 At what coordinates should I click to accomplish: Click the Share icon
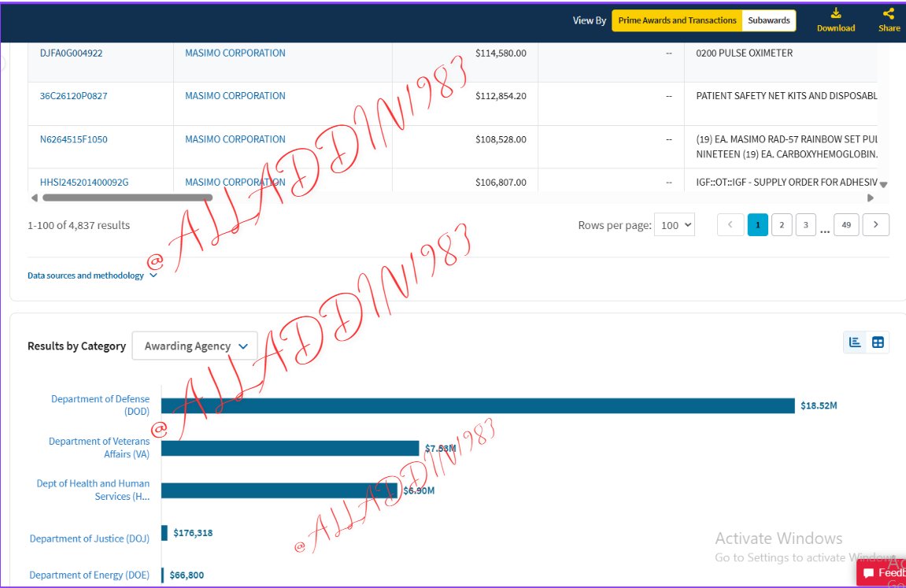click(x=888, y=13)
